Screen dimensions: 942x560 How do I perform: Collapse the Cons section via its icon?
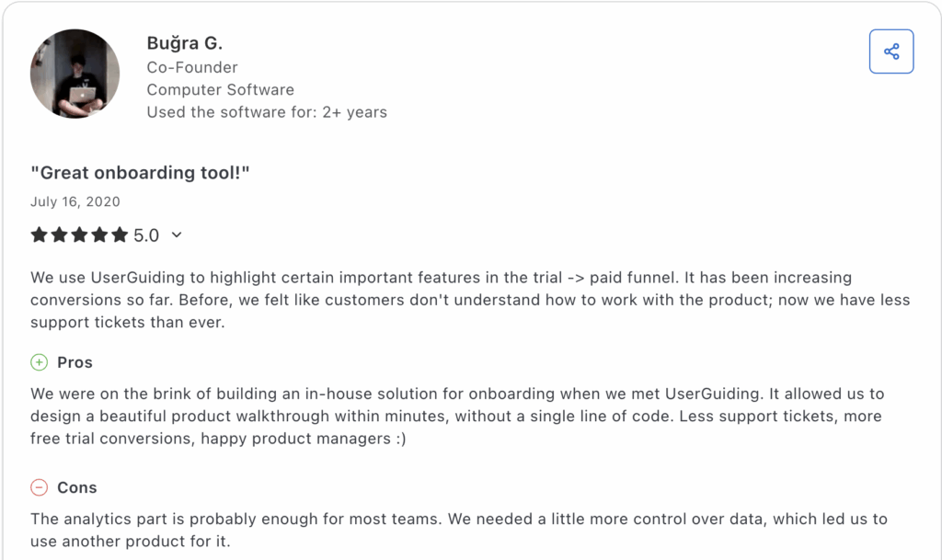(x=38, y=487)
